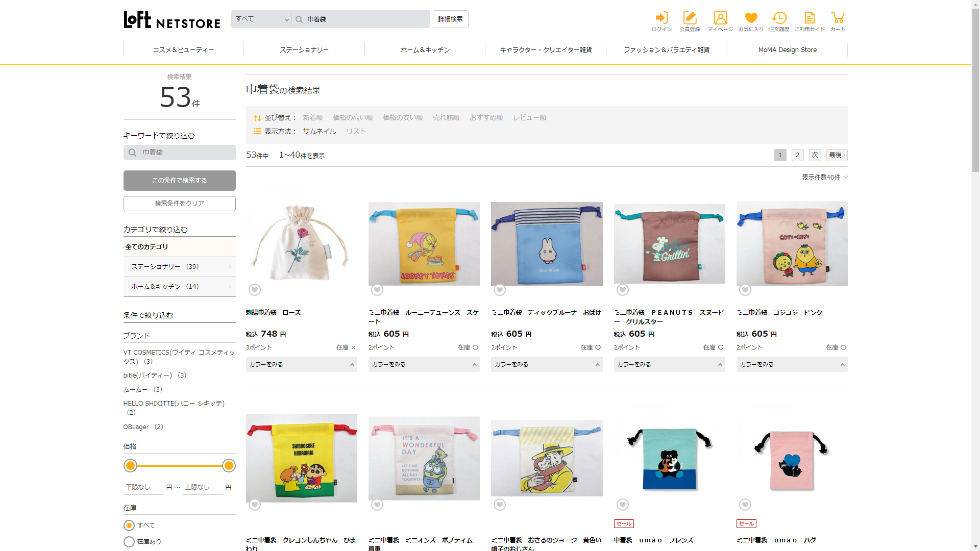This screenshot has width=980, height=551.
Task: Open the すべて category search dropdown
Action: (x=261, y=19)
